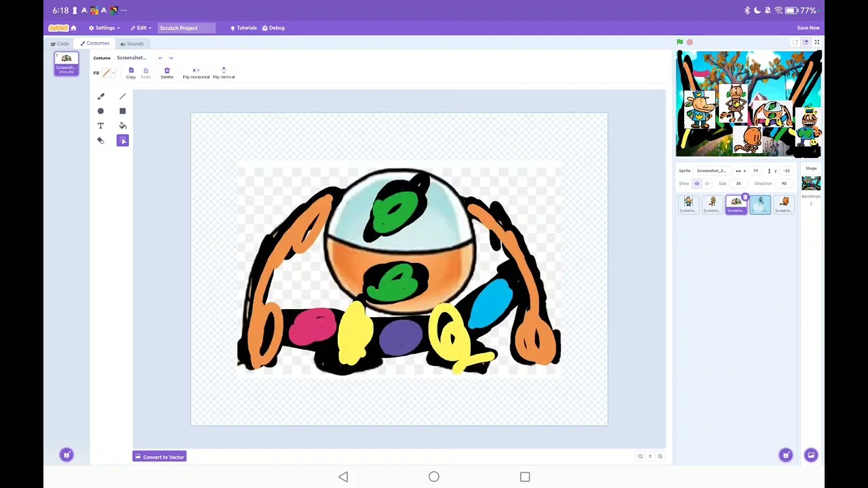Select the orange cat fifth sprite

pyautogui.click(x=784, y=205)
